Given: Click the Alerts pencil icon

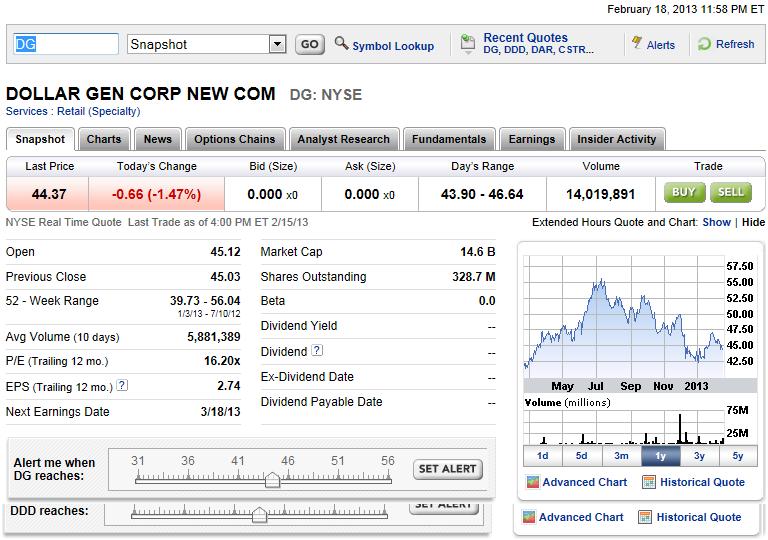Looking at the screenshot, I should 636,44.
